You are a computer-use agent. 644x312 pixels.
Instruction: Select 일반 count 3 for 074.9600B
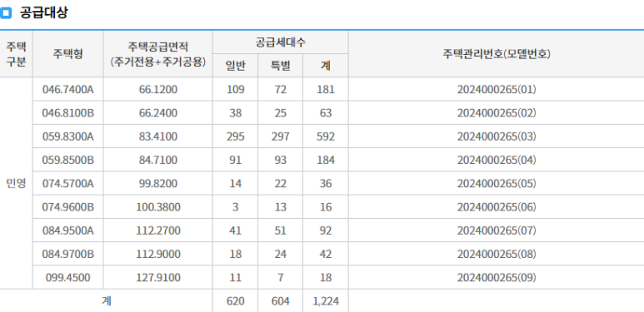pyautogui.click(x=235, y=207)
